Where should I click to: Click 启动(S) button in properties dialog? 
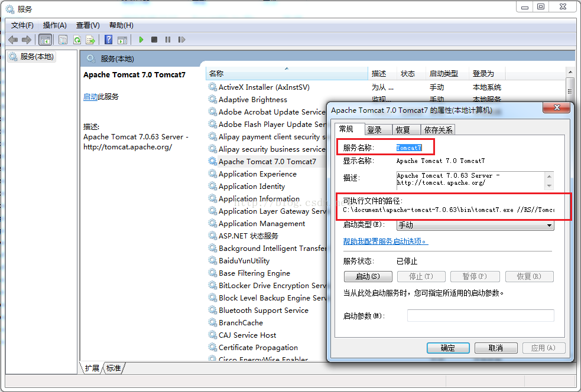tap(368, 276)
